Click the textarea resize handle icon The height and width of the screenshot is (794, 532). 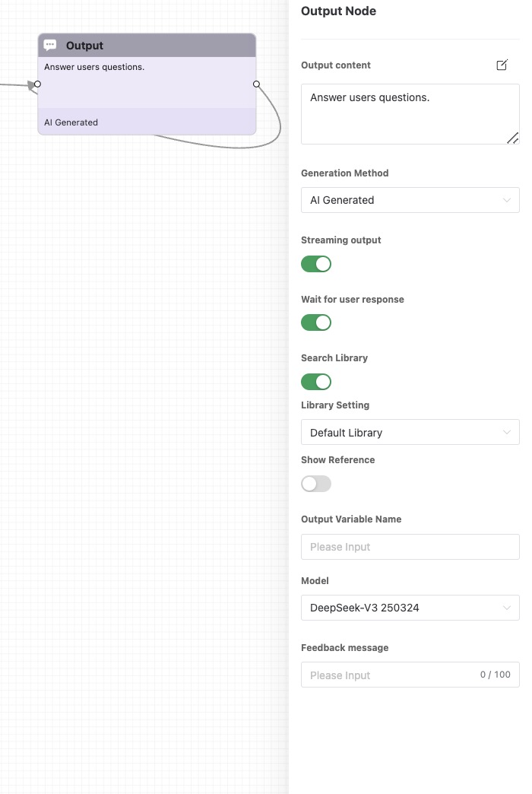click(512, 138)
